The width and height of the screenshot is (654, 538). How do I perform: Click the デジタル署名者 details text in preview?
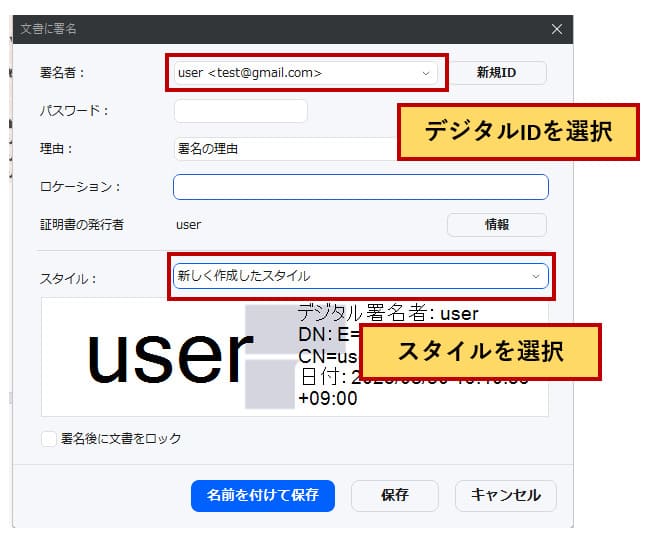(388, 314)
